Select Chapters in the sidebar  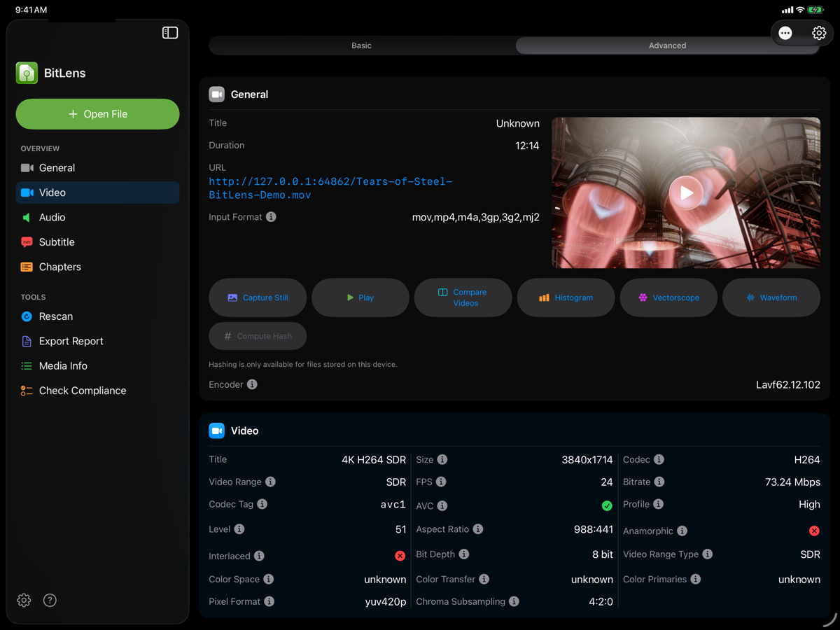97,267
